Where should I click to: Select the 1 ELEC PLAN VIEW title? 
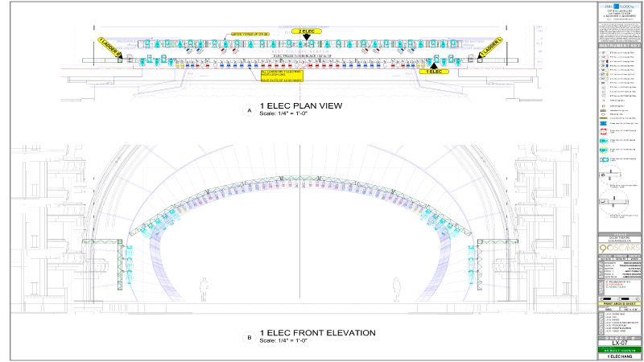point(291,105)
